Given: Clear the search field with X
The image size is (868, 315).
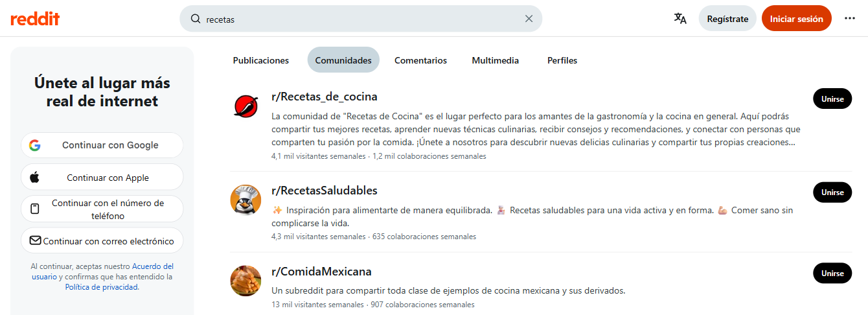Looking at the screenshot, I should 529,19.
